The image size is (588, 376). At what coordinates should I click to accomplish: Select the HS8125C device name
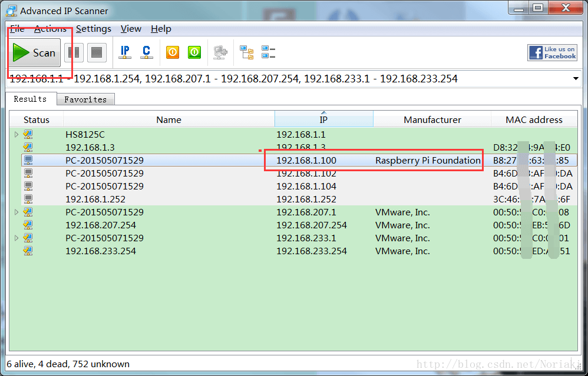85,134
